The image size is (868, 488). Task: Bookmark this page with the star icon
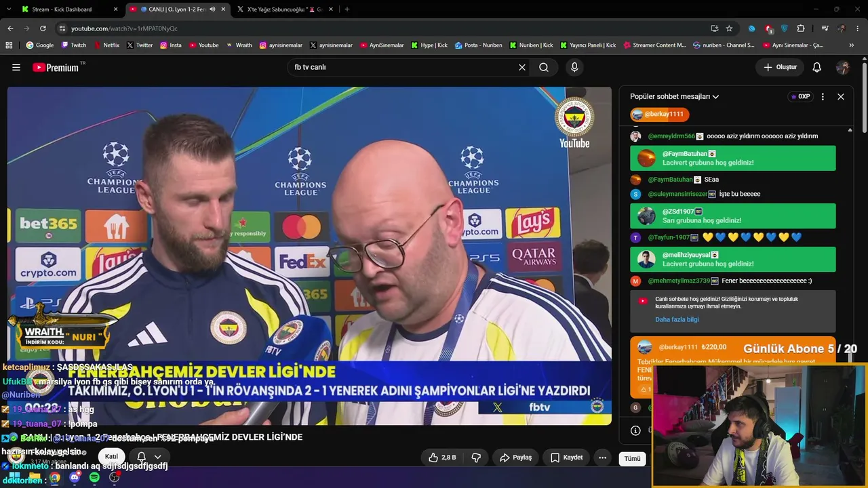[729, 28]
